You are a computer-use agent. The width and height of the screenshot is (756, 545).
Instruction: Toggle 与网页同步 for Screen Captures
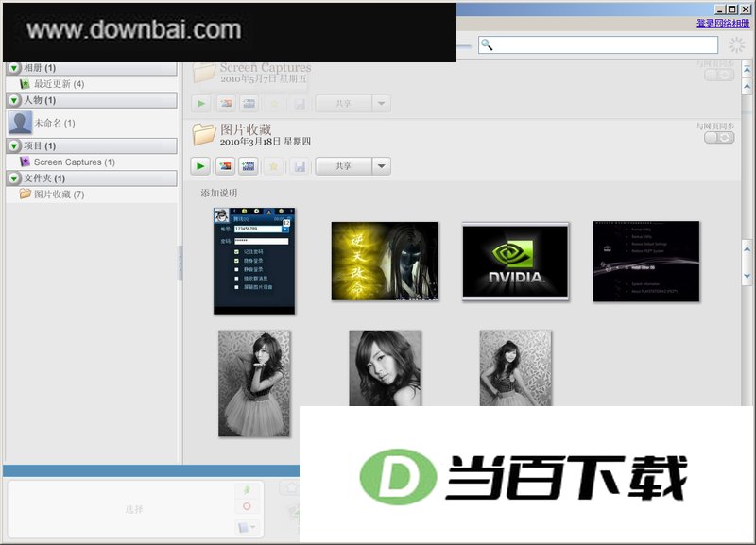(719, 75)
